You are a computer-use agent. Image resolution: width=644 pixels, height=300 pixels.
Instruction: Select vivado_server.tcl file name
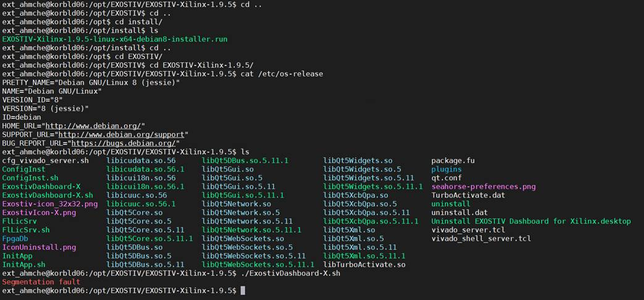[468, 230]
